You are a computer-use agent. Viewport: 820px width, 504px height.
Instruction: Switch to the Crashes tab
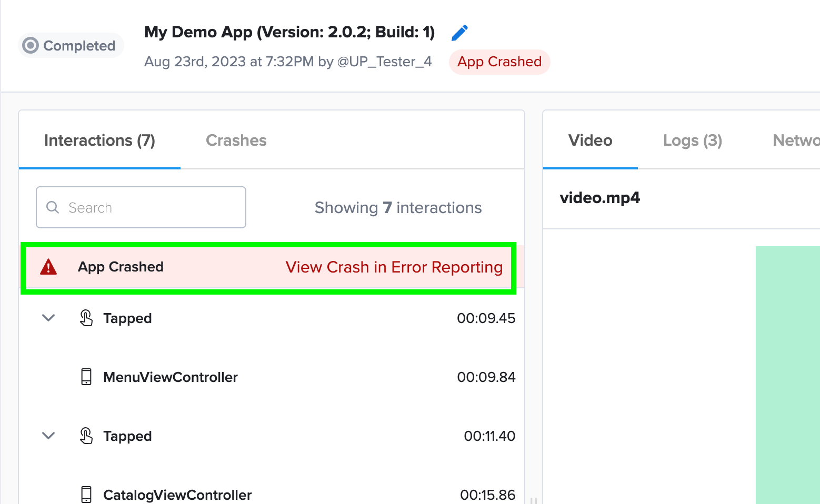[236, 140]
